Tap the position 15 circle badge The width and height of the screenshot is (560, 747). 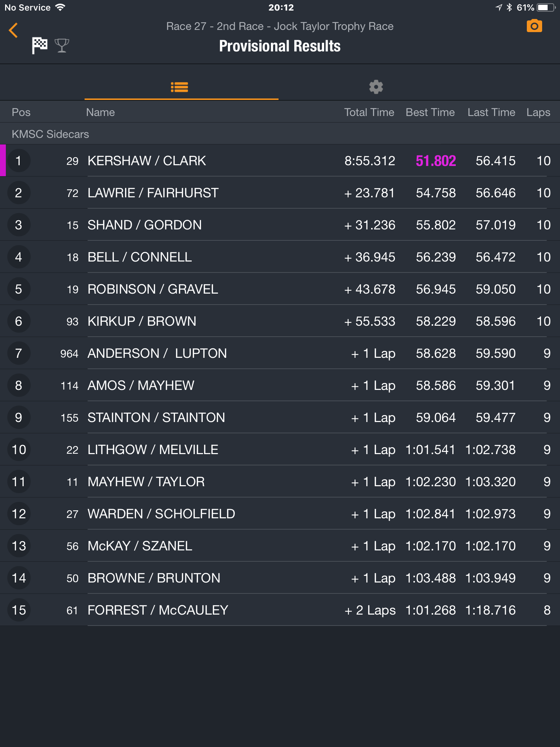pos(19,610)
